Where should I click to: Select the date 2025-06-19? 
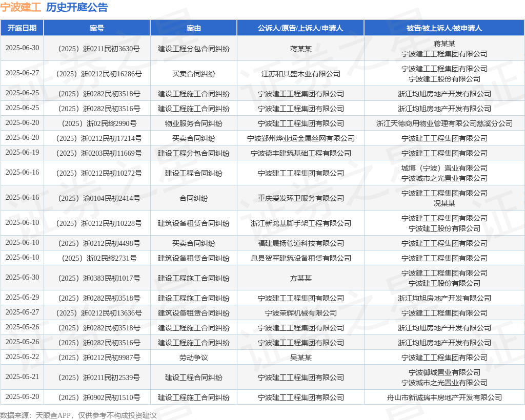coord(22,153)
